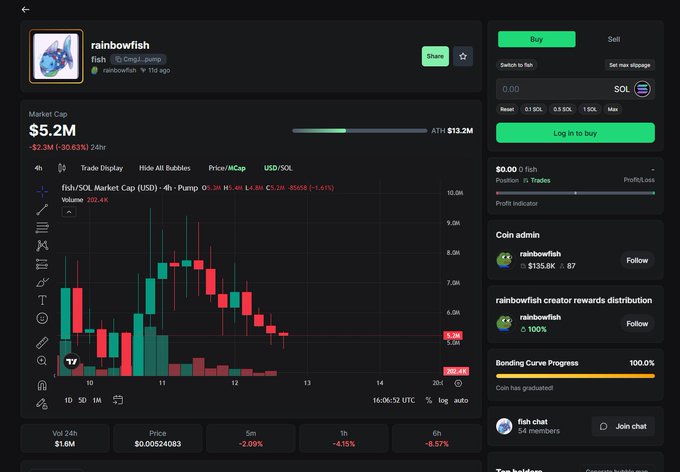This screenshot has height=472, width=680.
Task: Select the crosshair cursor tool
Action: [x=42, y=191]
